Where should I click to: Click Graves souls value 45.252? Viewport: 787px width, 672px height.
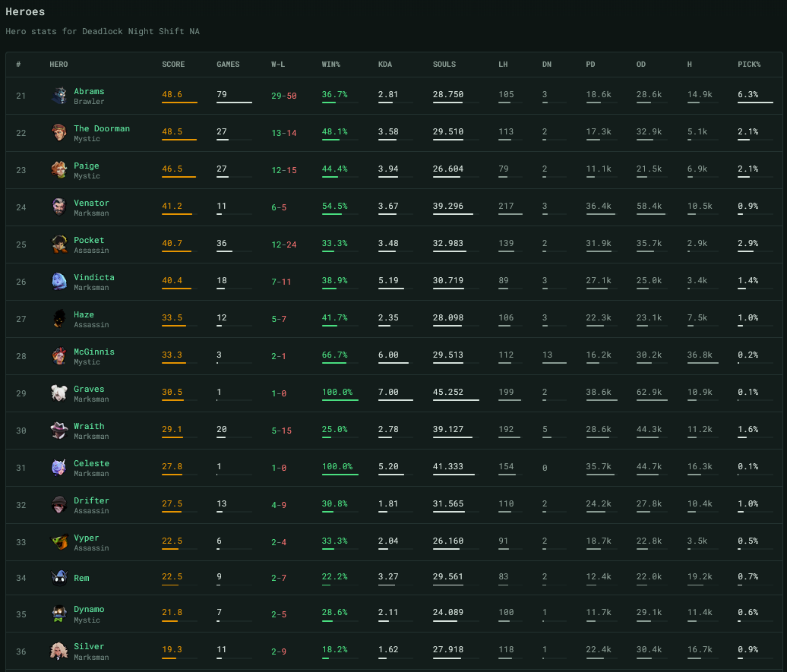pyautogui.click(x=447, y=392)
